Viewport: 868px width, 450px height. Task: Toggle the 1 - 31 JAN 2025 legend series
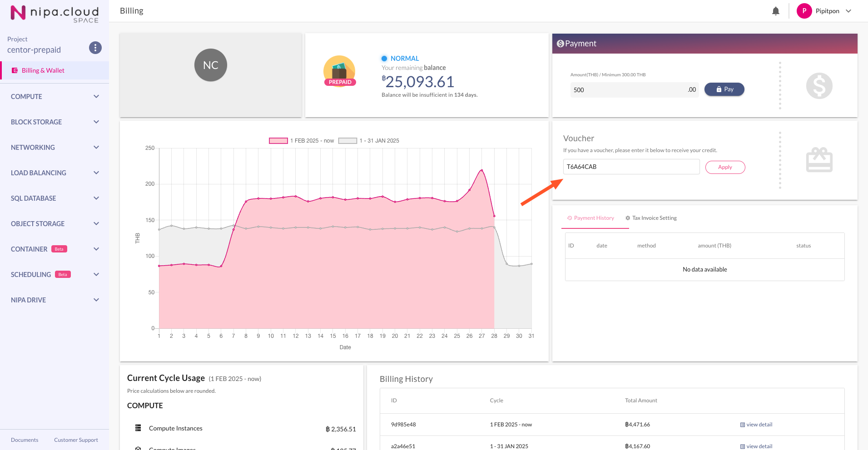[369, 141]
